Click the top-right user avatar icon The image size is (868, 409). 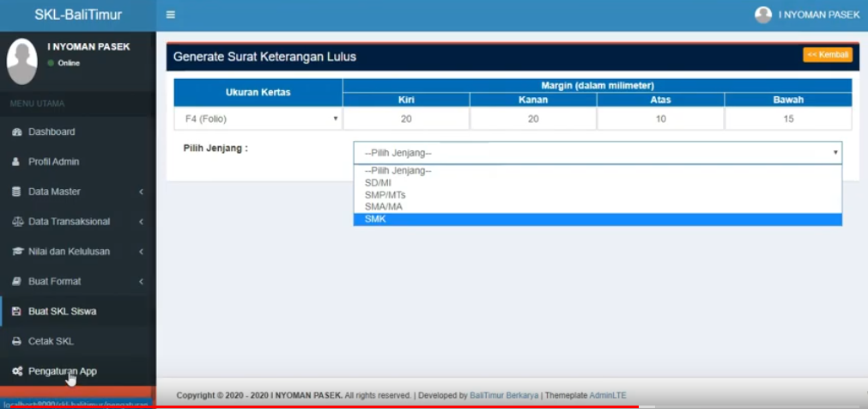point(762,15)
